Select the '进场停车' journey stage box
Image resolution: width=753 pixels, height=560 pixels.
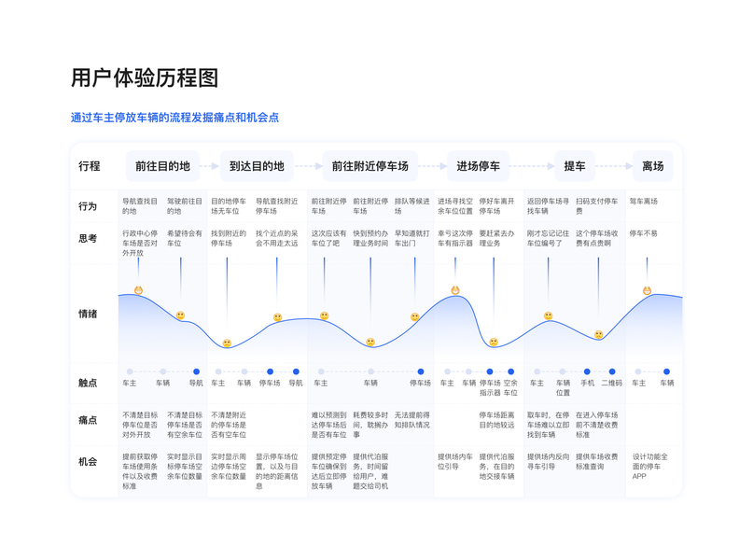(x=479, y=166)
